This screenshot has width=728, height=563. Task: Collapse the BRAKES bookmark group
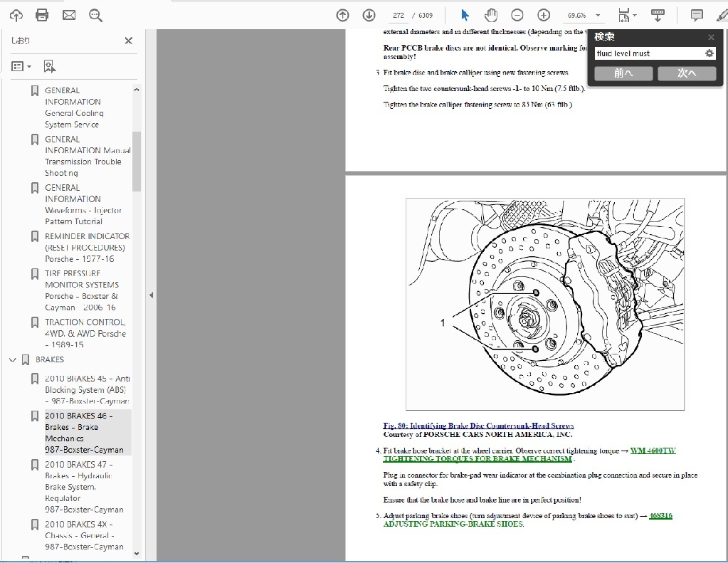point(13,359)
